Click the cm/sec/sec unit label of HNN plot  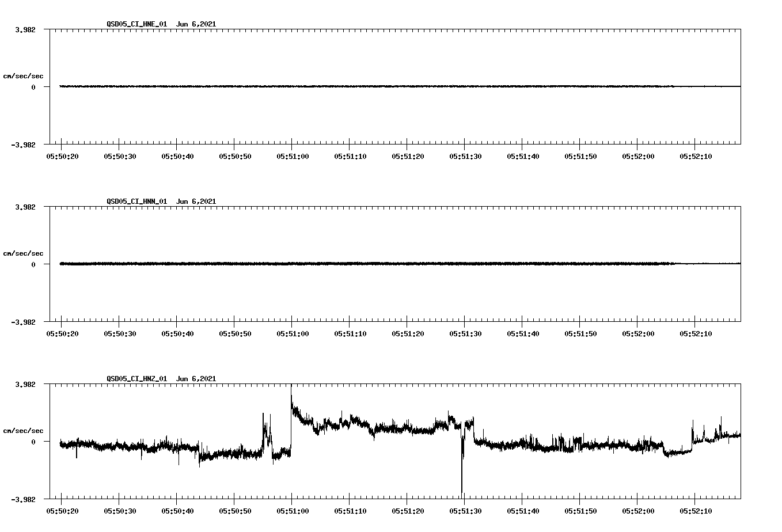[23, 254]
